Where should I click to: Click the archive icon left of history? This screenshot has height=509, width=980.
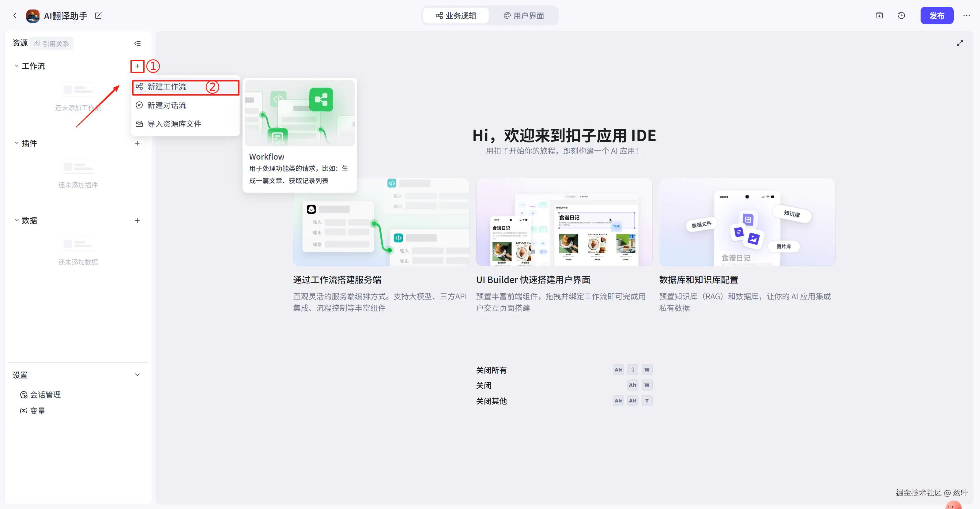[879, 16]
